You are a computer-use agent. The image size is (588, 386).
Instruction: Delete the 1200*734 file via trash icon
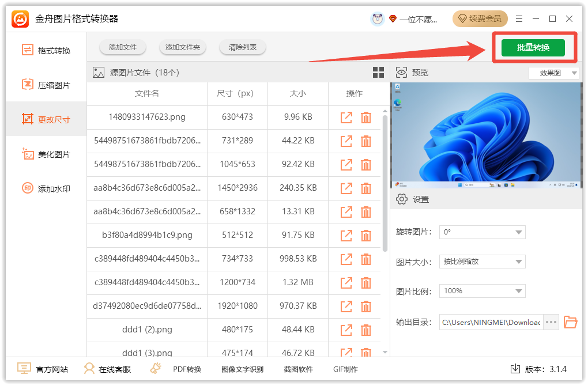(x=366, y=282)
